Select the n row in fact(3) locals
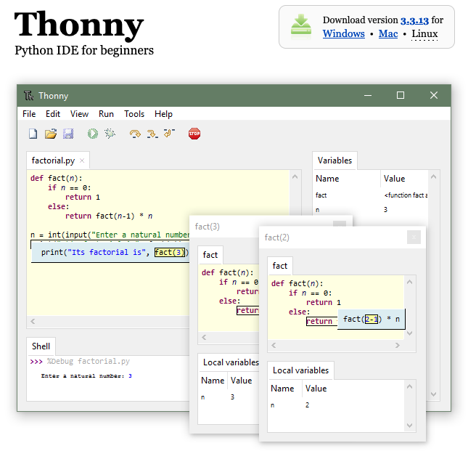This screenshot has height=451, width=476. 229,397
